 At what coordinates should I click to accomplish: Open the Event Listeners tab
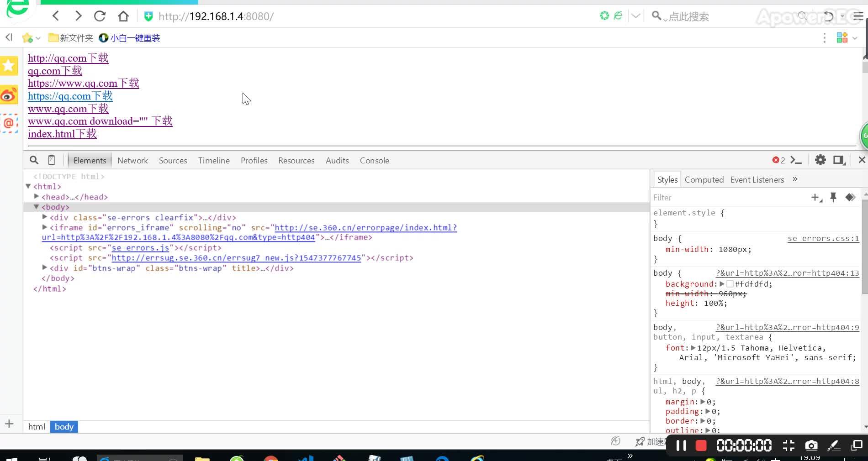tap(757, 179)
